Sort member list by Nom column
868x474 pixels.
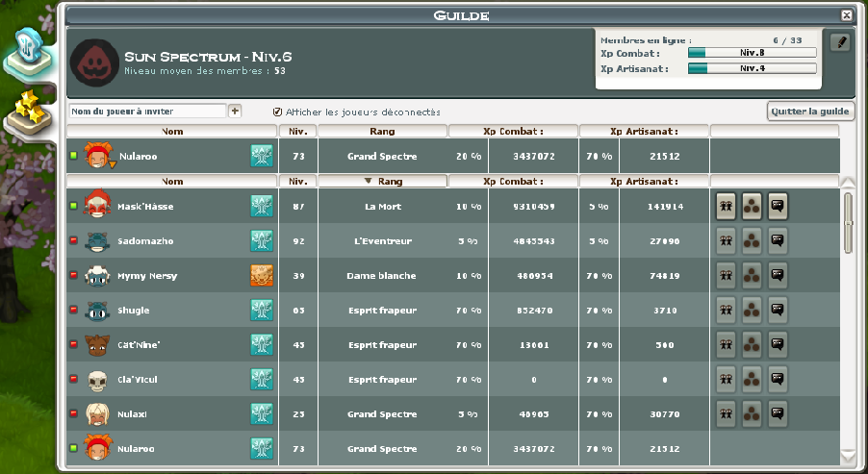click(x=172, y=181)
